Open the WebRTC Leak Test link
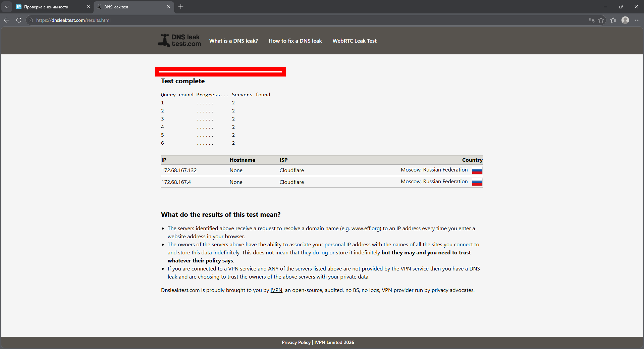Viewport: 644px width, 349px height. point(355,41)
